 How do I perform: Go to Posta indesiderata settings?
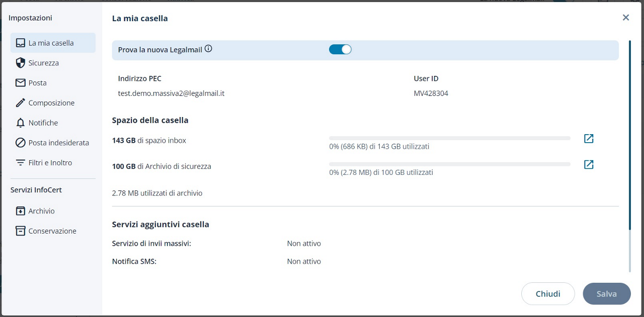(x=58, y=143)
